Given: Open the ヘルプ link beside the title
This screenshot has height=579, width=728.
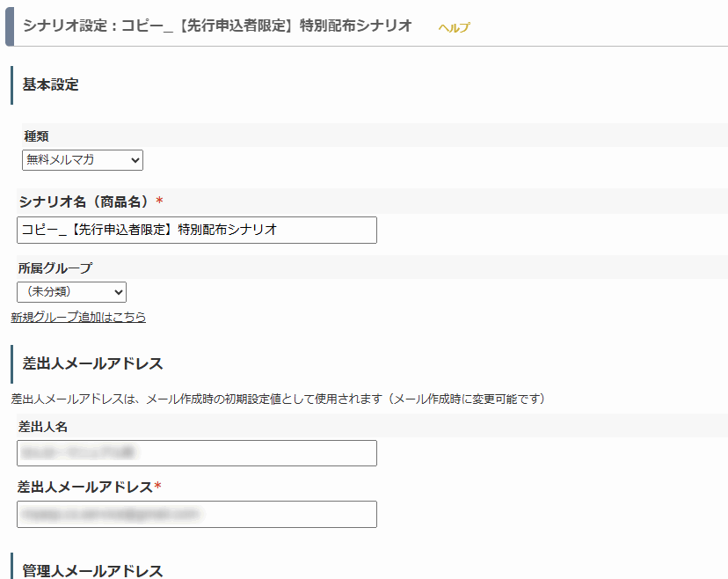Looking at the screenshot, I should coord(454,27).
